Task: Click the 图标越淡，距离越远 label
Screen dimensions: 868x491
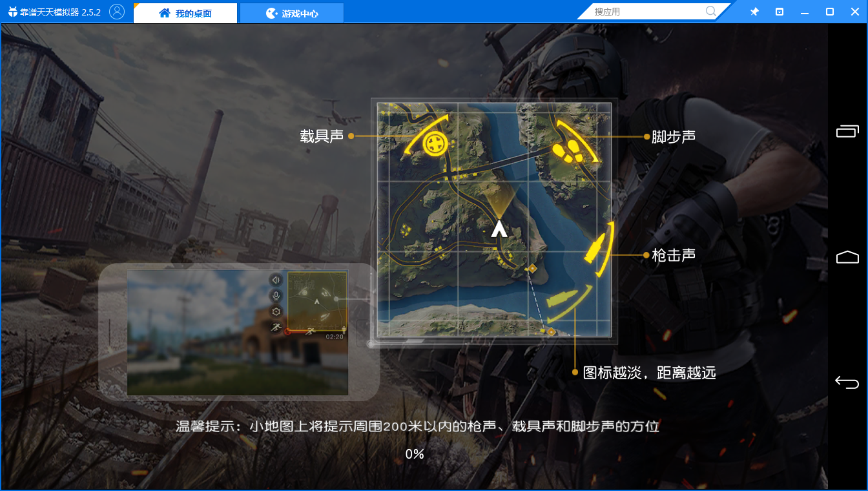Action: 650,373
